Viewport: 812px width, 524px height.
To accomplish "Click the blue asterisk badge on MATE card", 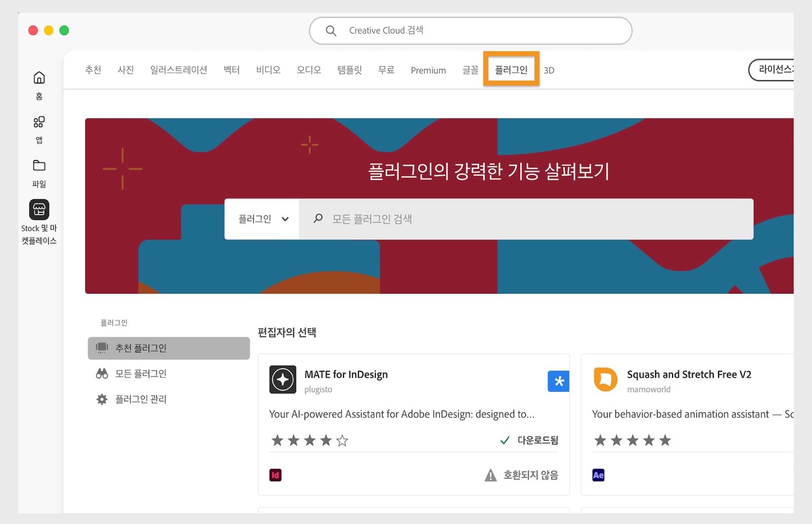I will click(559, 381).
